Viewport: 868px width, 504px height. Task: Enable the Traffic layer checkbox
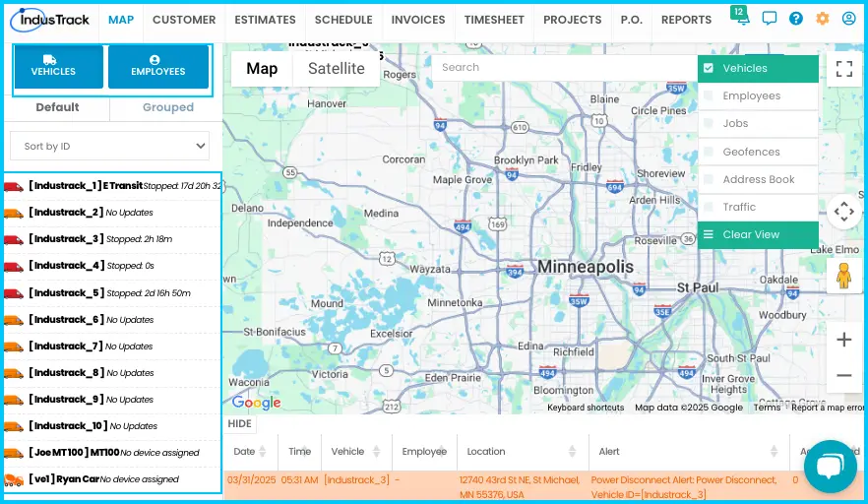(x=708, y=207)
